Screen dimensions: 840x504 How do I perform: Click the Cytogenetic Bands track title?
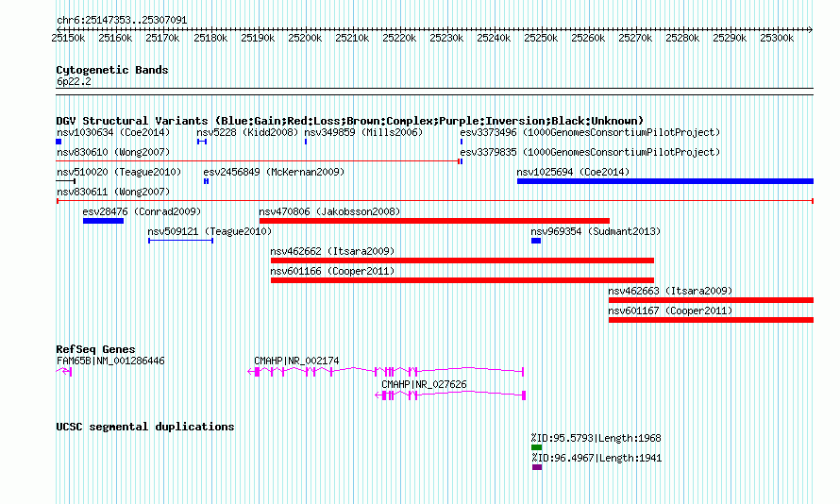click(112, 70)
